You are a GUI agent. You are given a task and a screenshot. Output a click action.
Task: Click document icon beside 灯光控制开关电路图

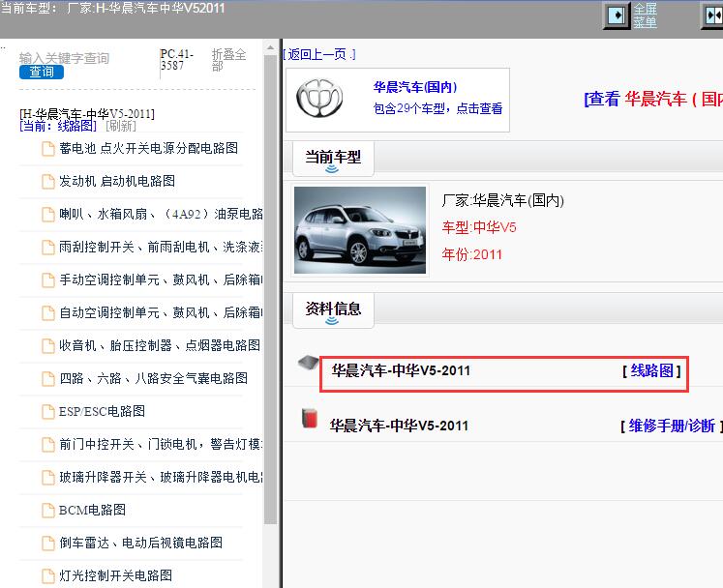(48, 576)
